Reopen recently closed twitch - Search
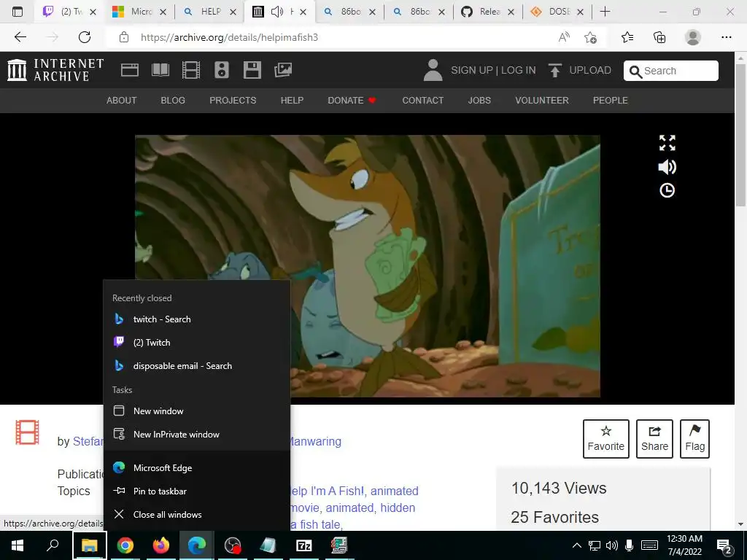 coord(197,319)
